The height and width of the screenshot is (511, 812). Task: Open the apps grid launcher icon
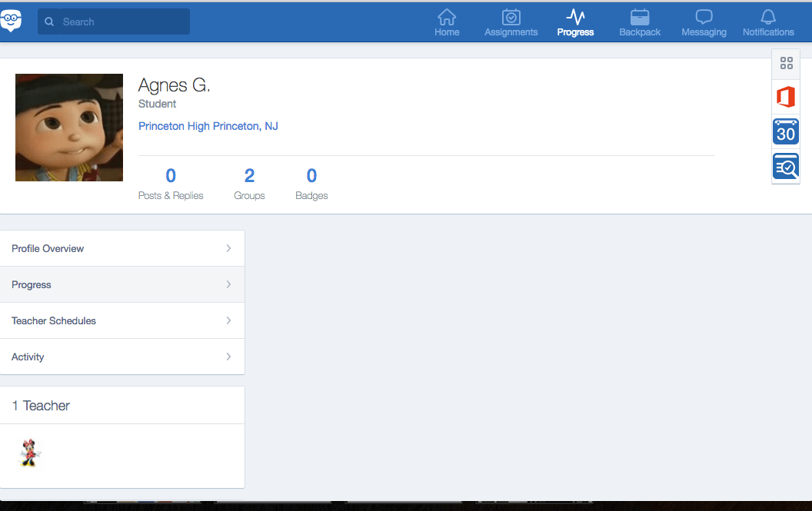[x=786, y=63]
